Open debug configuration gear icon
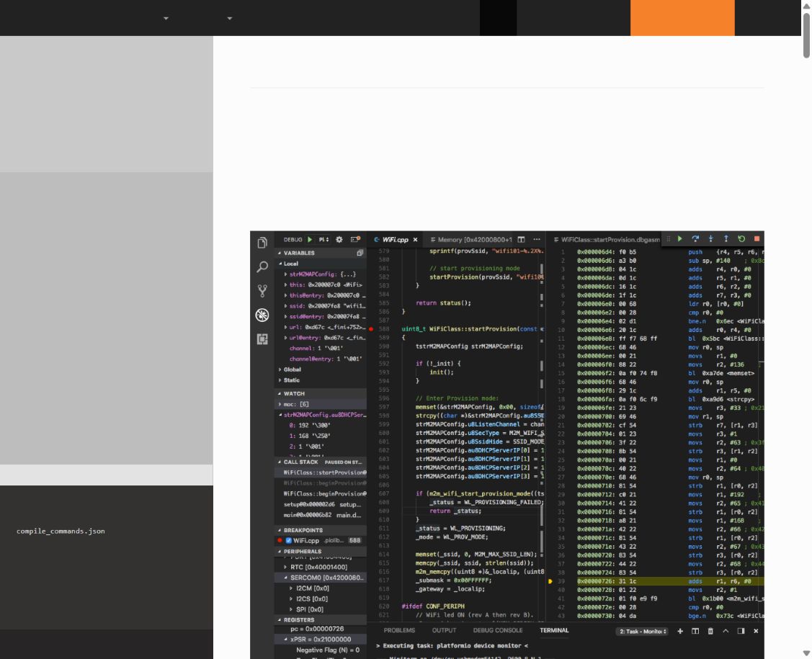 point(339,240)
